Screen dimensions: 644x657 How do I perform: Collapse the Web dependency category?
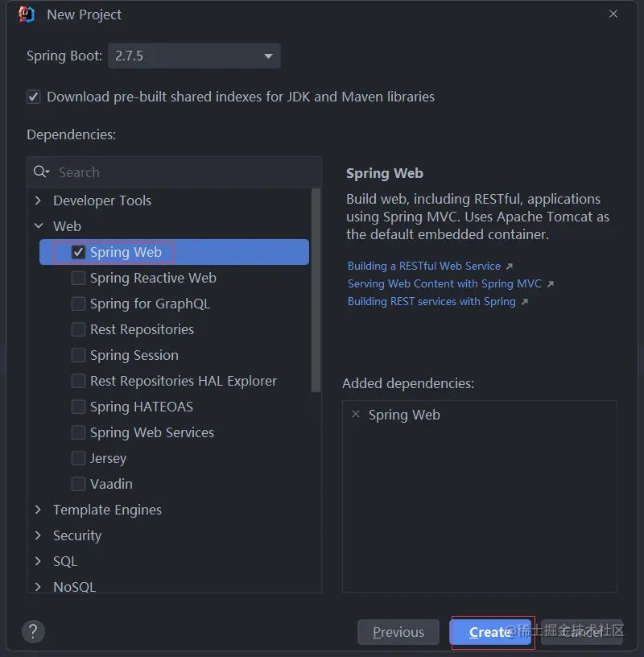(38, 226)
